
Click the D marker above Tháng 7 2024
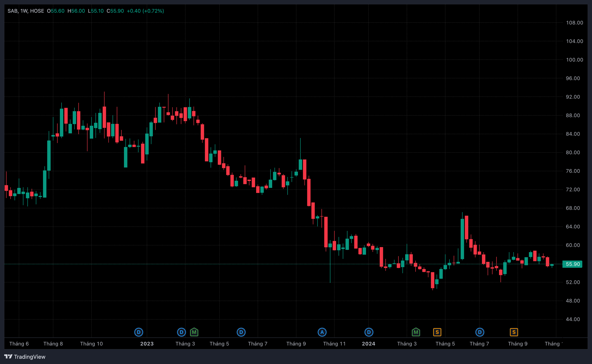click(x=480, y=332)
